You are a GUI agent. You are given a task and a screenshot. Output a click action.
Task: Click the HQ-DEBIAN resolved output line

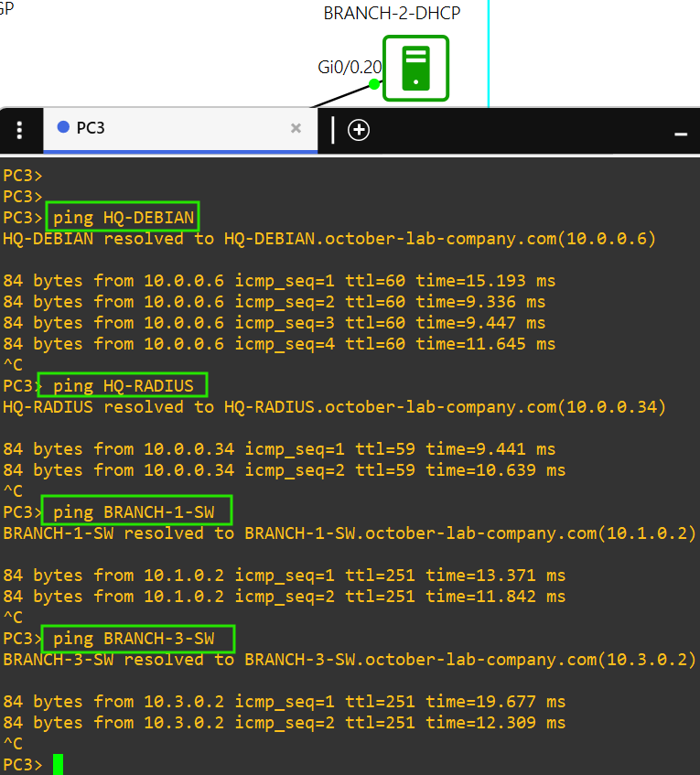pos(329,239)
